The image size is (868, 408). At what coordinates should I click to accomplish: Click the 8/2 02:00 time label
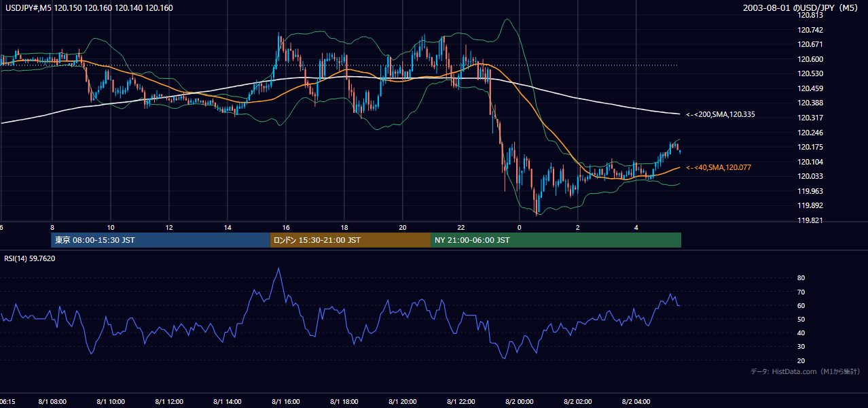click(x=578, y=401)
